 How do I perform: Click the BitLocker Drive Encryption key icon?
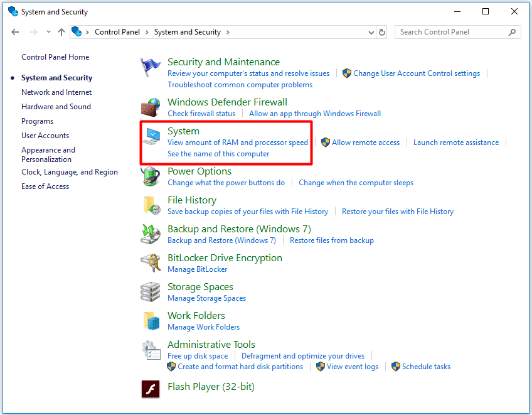(x=151, y=263)
